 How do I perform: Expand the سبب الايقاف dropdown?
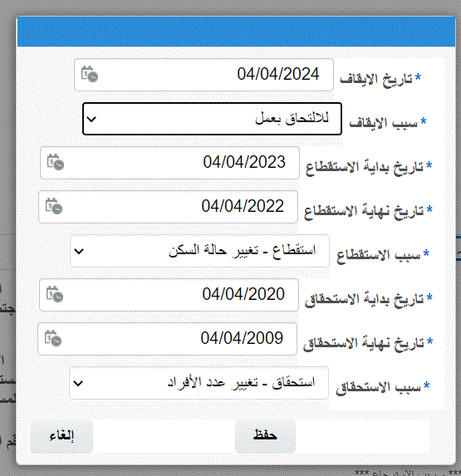pyautogui.click(x=212, y=119)
